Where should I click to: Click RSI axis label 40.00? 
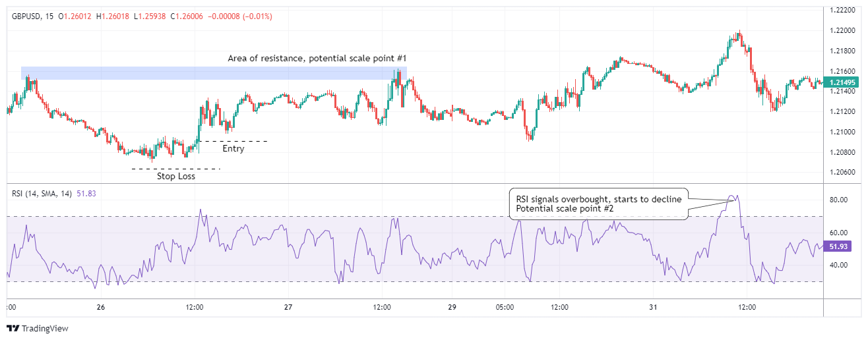838,265
